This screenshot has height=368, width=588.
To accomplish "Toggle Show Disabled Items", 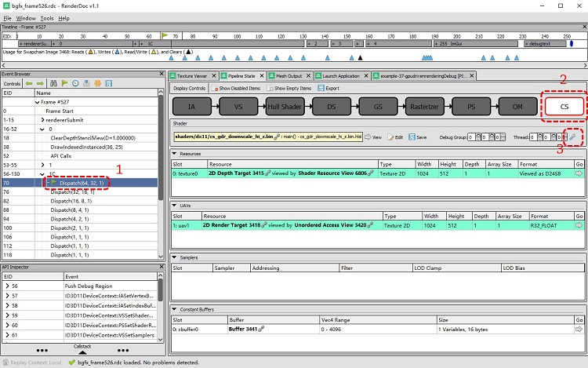I will [x=235, y=89].
